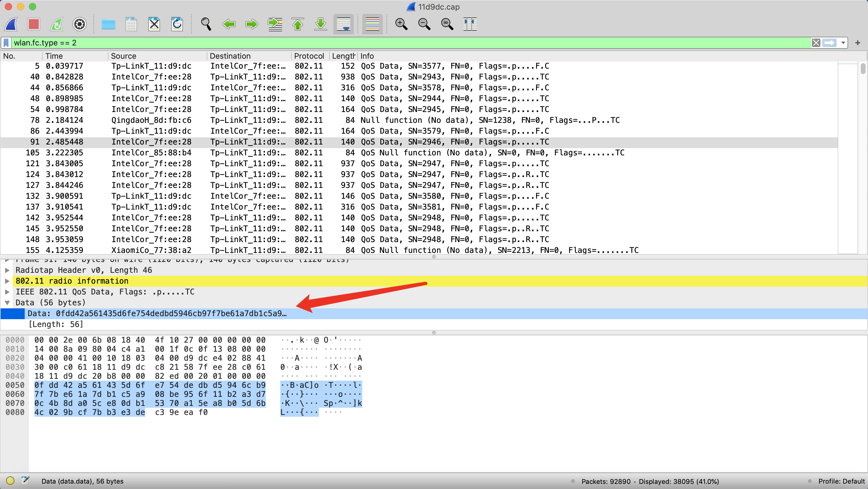Viewport: 868px width, 489px height.
Task: Click the expert information indicator circle
Action: pos(10,481)
